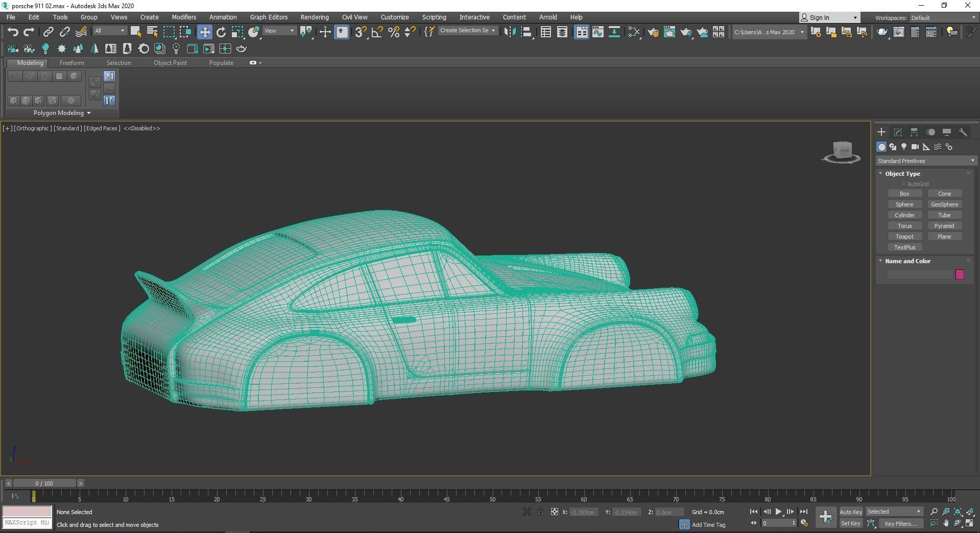Image resolution: width=980 pixels, height=533 pixels.
Task: Switch create category to Lights icon
Action: pos(904,147)
